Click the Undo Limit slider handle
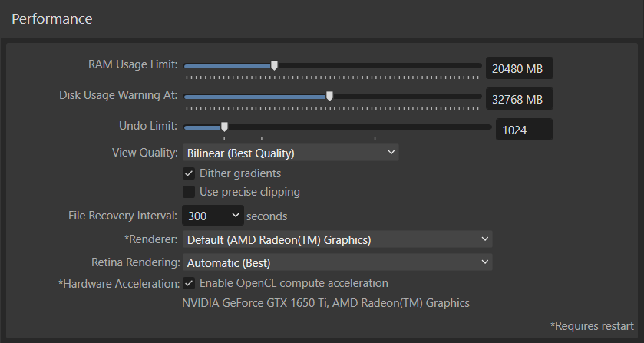Image resolution: width=644 pixels, height=343 pixels. pyautogui.click(x=224, y=127)
